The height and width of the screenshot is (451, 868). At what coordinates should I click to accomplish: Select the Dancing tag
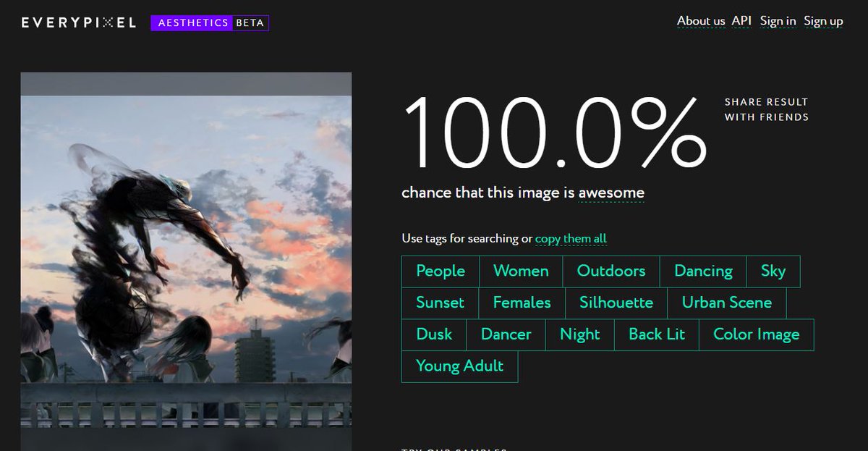coord(703,271)
